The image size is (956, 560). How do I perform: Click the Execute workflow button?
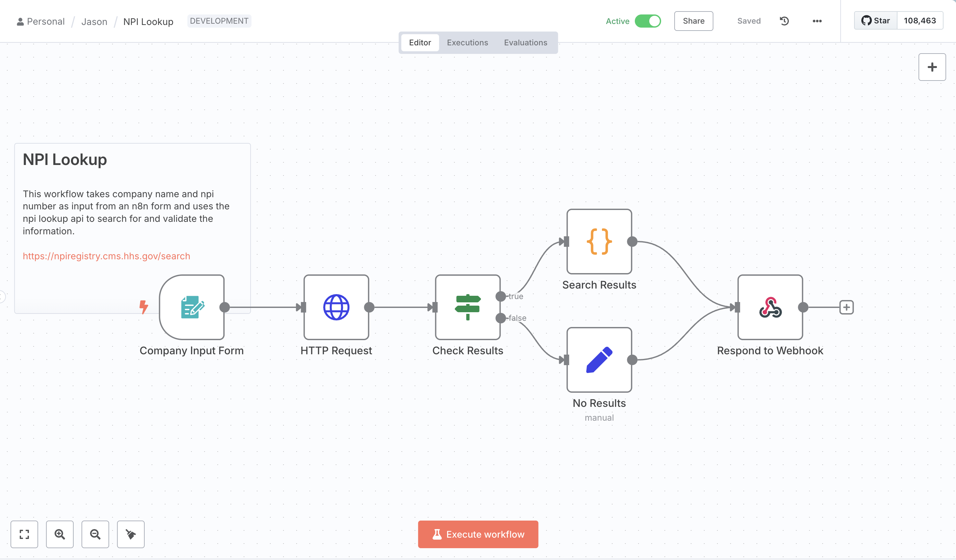[x=478, y=534]
